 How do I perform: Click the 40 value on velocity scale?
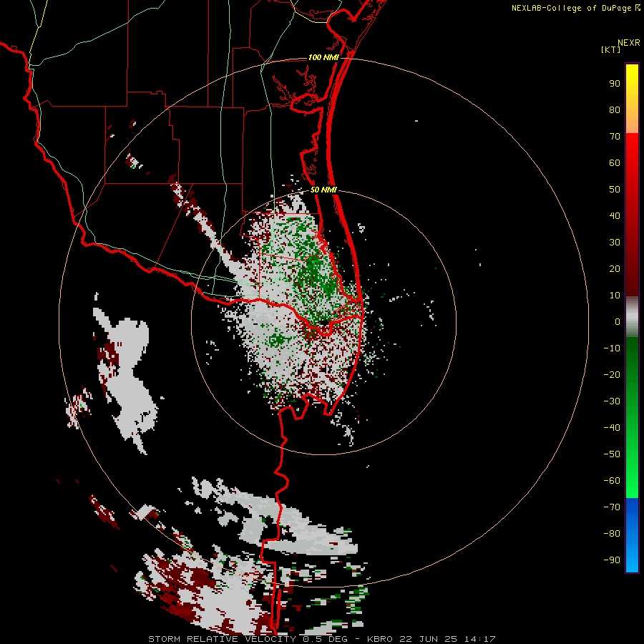(x=615, y=216)
